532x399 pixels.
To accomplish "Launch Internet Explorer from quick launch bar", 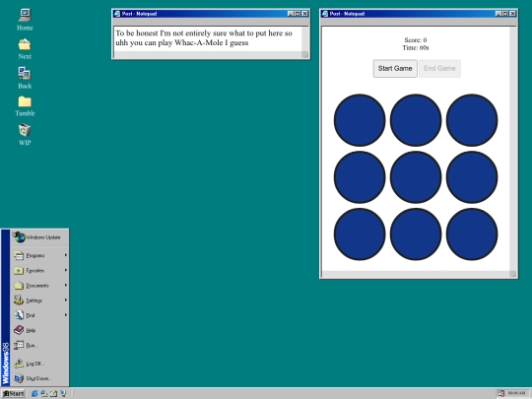I will 34,393.
